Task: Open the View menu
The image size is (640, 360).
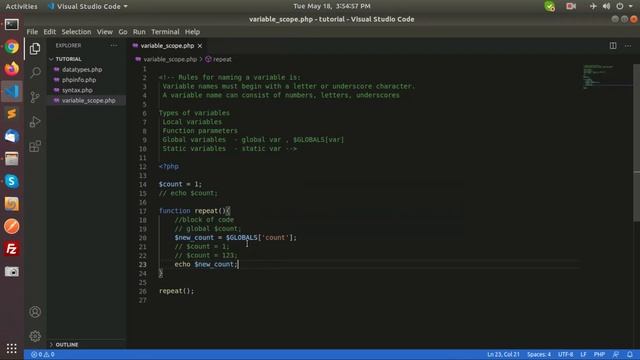Action: pyautogui.click(x=104, y=32)
